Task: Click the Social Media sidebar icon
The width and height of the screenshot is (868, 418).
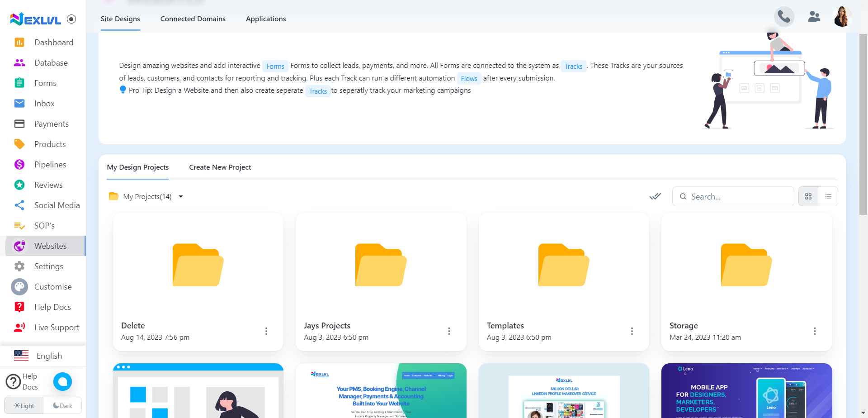Action: pyautogui.click(x=19, y=205)
